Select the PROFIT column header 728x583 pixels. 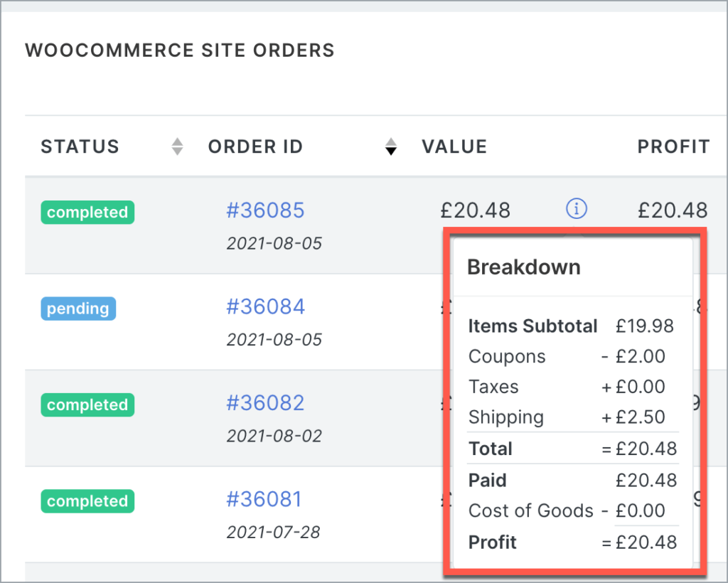pyautogui.click(x=673, y=146)
